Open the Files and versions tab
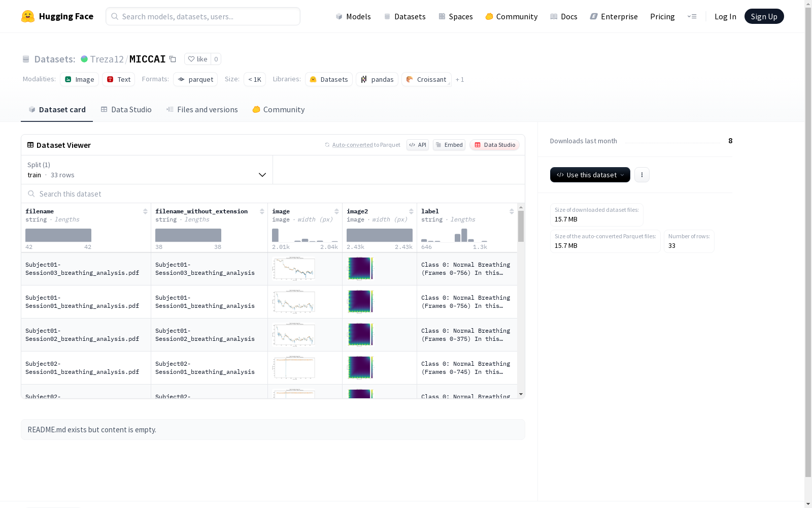Image resolution: width=812 pixels, height=508 pixels. point(202,110)
